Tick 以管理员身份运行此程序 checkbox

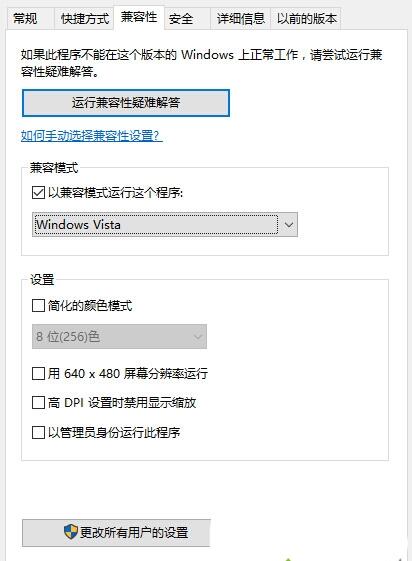click(38, 432)
